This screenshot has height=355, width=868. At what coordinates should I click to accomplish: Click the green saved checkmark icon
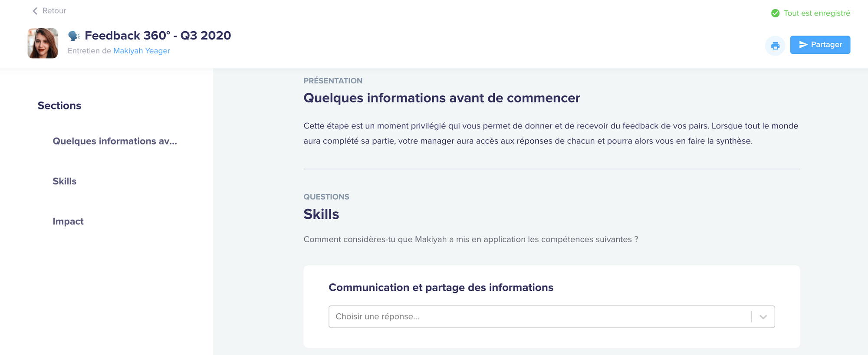pyautogui.click(x=775, y=13)
